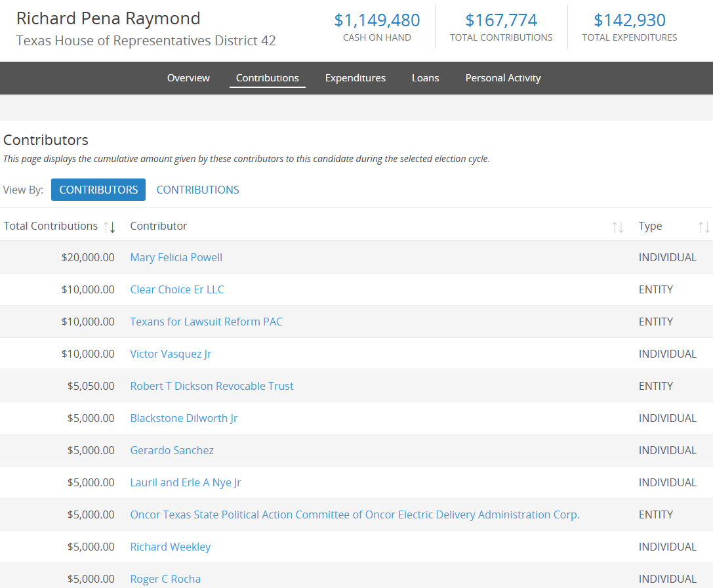Switch to CONTRIBUTORS view
This screenshot has height=588, width=713.
(x=98, y=190)
